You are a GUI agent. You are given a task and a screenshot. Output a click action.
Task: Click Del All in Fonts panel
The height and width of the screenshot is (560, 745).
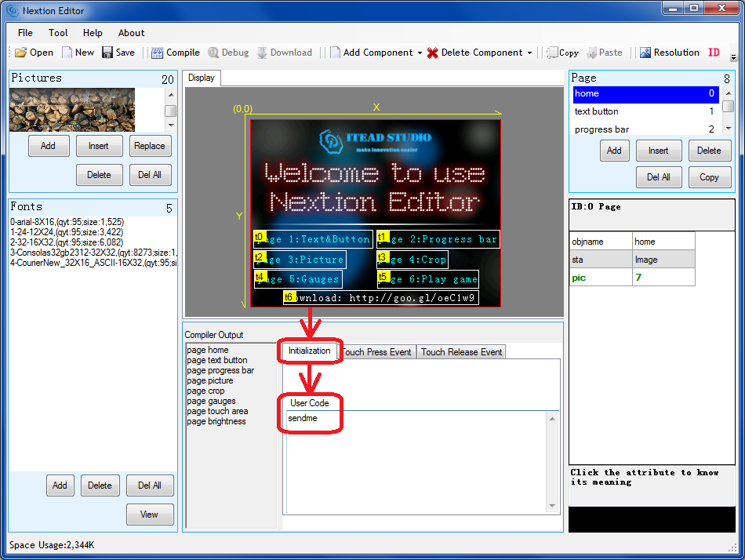(x=150, y=485)
